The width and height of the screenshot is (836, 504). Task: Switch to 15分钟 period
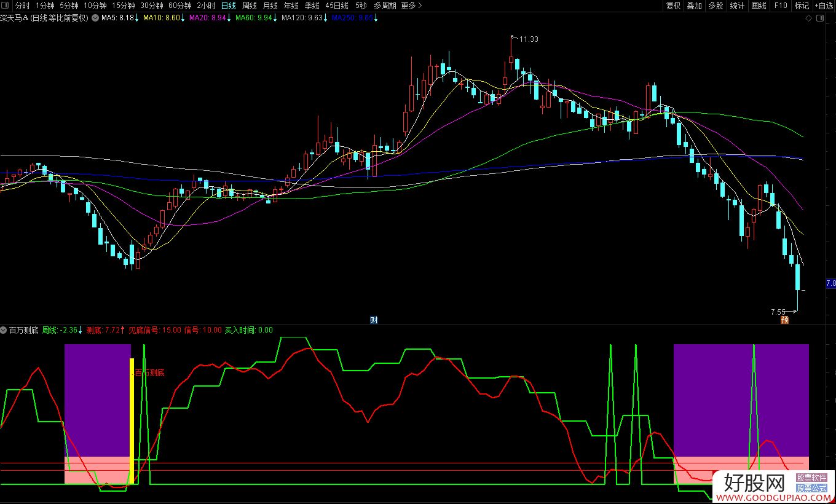tap(123, 6)
